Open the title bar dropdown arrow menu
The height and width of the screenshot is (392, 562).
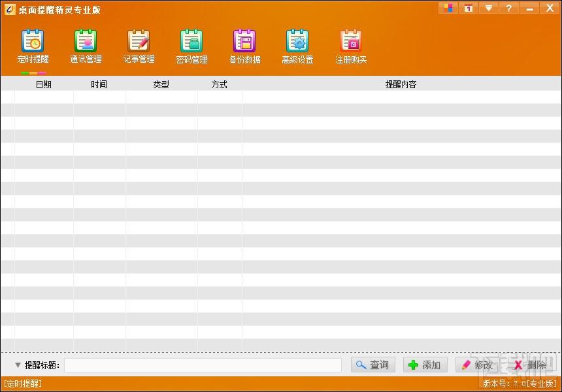point(489,8)
